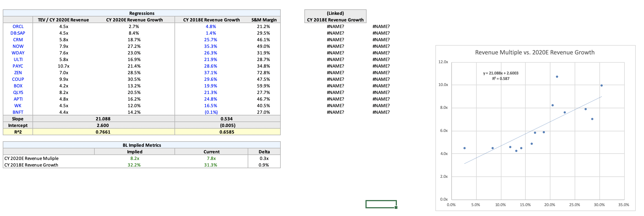Click the (0.005) intercept value
The image size is (644, 216).
coord(228,125)
